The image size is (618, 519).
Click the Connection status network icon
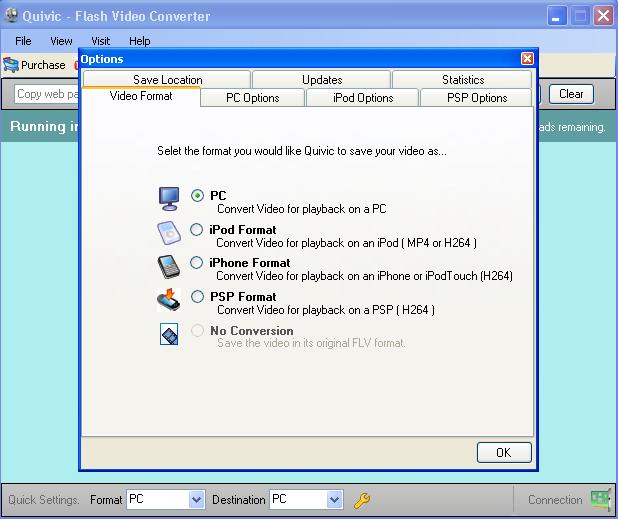[600, 499]
